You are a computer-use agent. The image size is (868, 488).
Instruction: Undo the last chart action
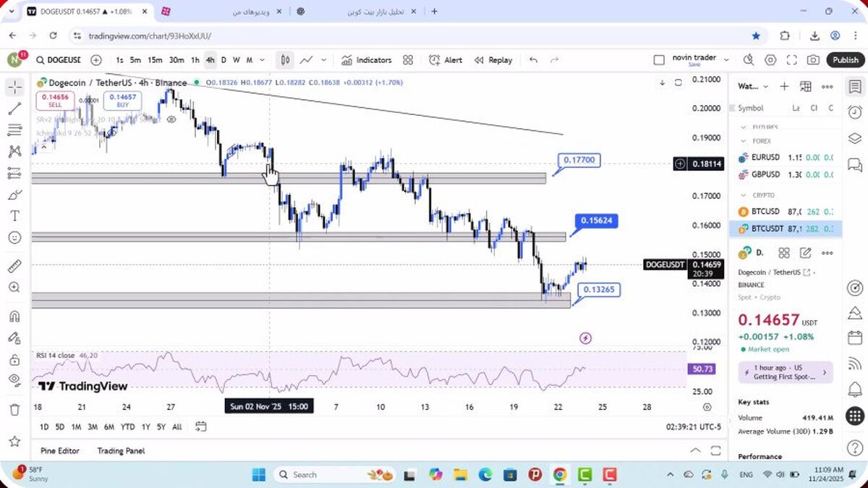coord(533,60)
